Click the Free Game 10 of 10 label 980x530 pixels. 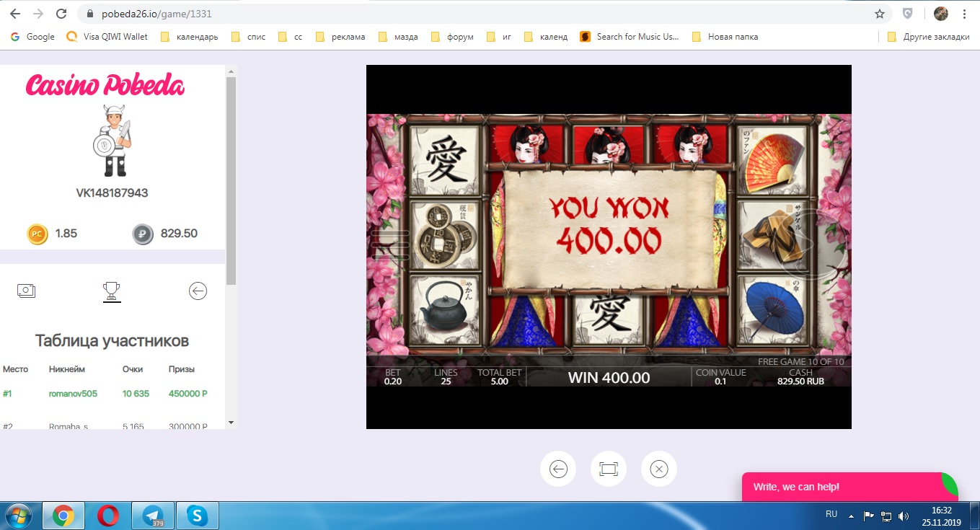point(800,362)
